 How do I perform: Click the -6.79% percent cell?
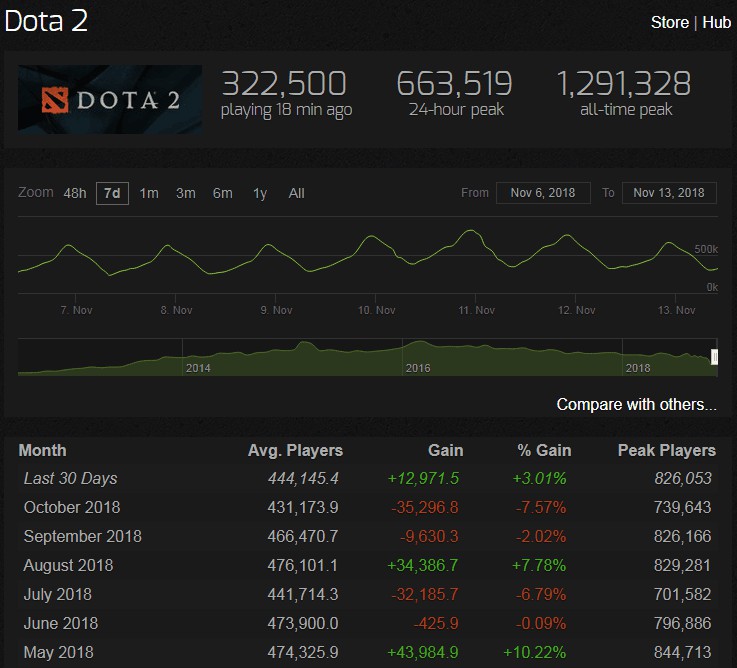coord(541,594)
